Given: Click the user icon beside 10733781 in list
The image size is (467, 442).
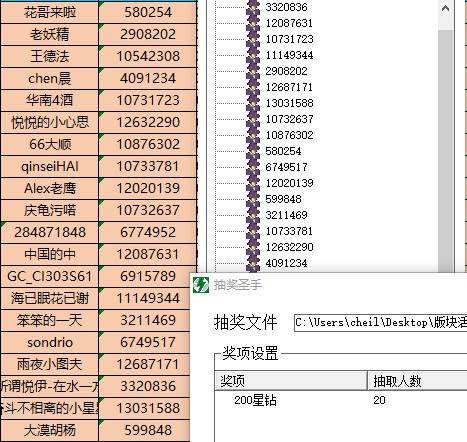Looking at the screenshot, I should pyautogui.click(x=253, y=231).
